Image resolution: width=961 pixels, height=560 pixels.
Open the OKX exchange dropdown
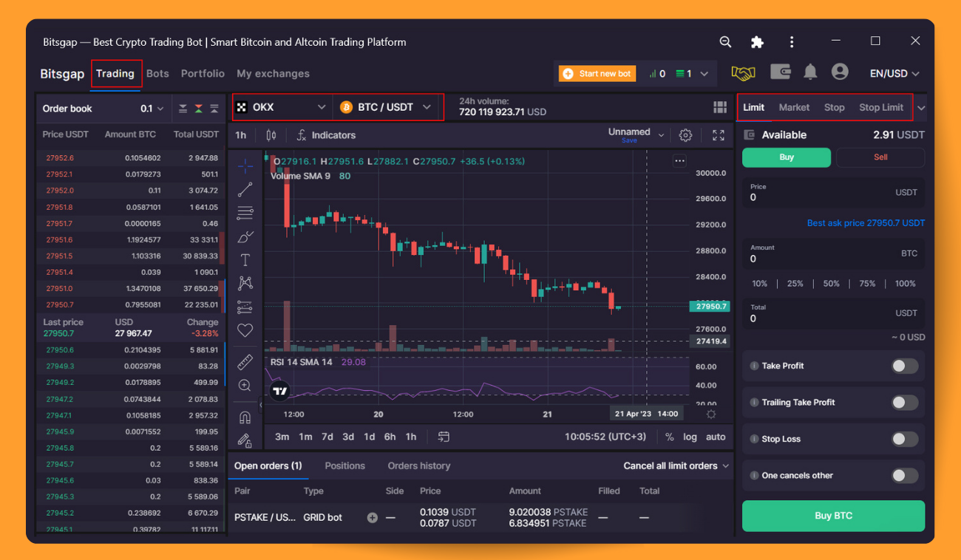(281, 107)
